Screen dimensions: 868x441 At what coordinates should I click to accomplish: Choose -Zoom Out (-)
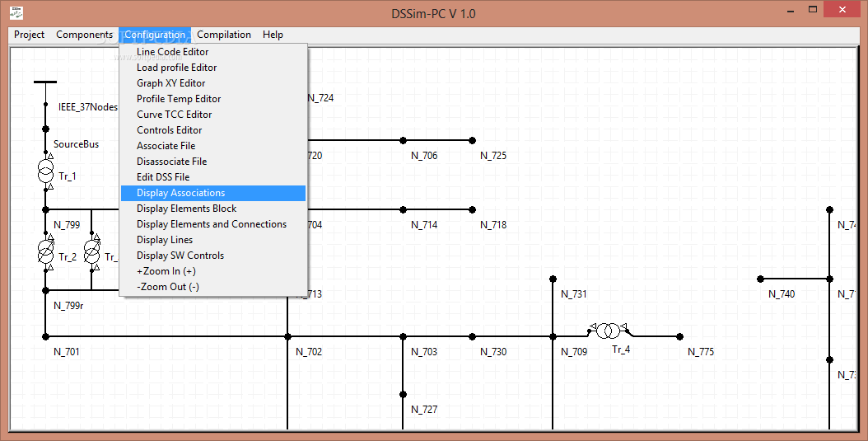[213, 286]
